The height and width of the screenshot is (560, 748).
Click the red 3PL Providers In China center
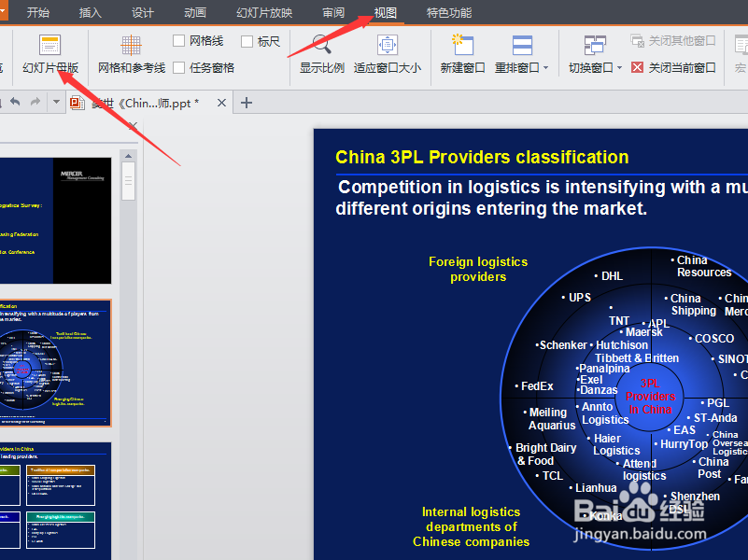650,396
